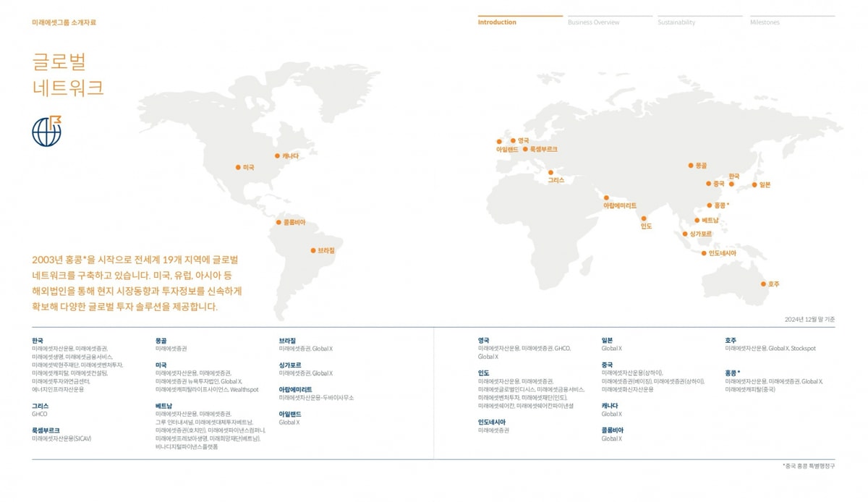Select the 몽골 heading in the country list

tap(161, 340)
